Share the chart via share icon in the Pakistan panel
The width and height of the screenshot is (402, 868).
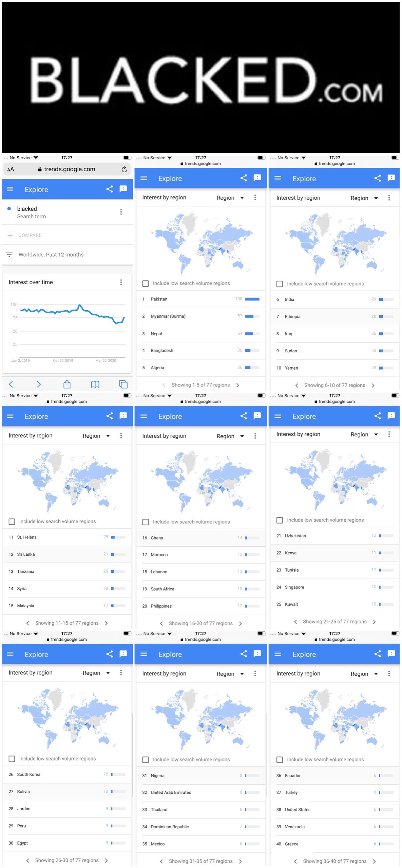[x=244, y=178]
